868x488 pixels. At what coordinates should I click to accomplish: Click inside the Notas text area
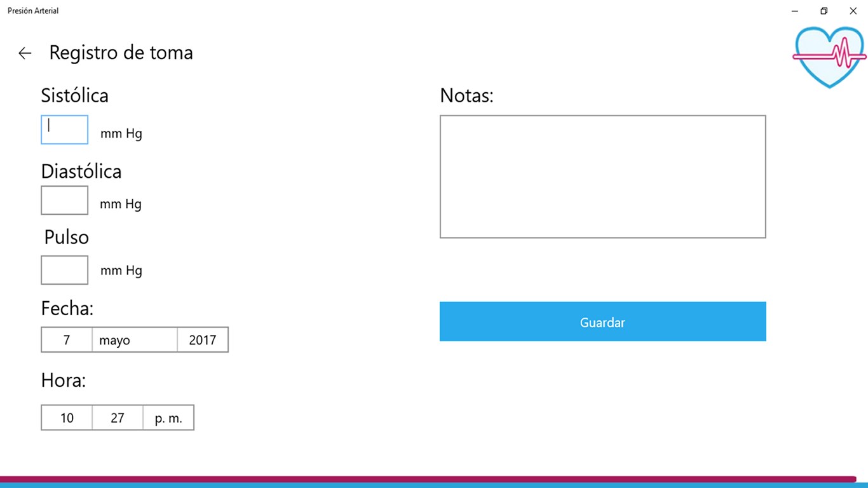(602, 177)
